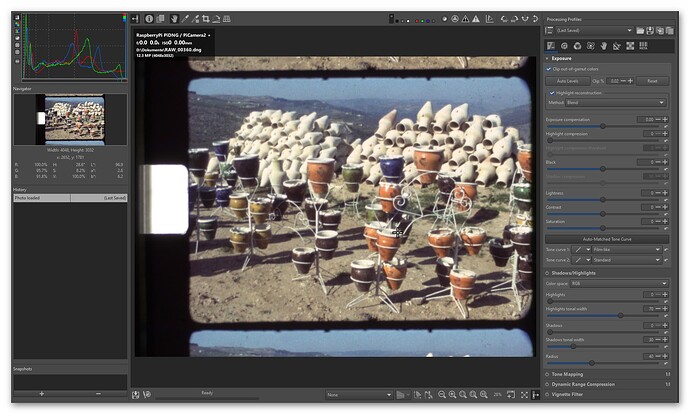Send image to external editor
Image resolution: width=690 pixels, height=414 pixels.
tap(147, 395)
